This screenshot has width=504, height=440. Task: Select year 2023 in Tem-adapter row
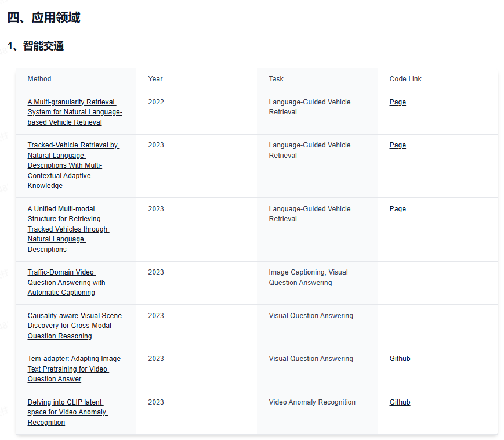(156, 359)
